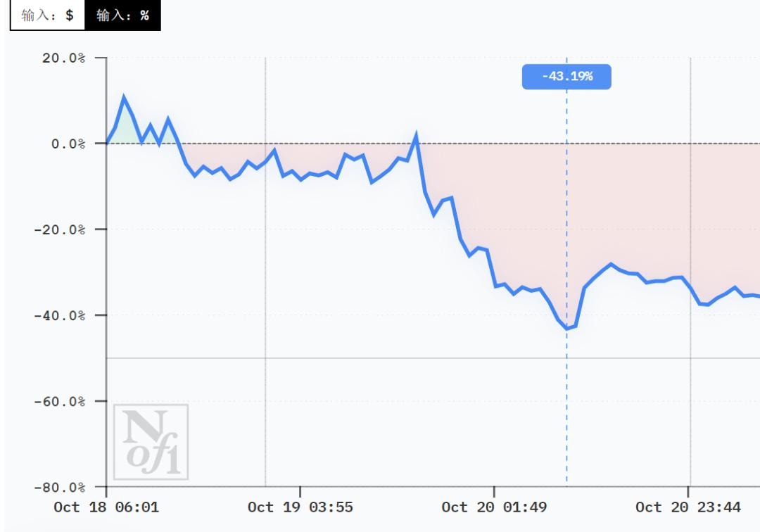
Task: Click the Oct 19 03:55 time label
Action: 300,507
